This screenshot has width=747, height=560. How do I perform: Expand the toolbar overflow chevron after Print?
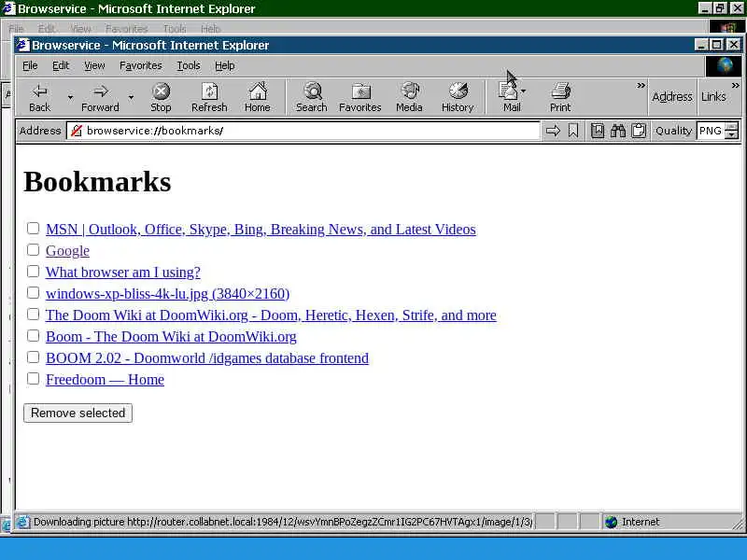click(x=641, y=86)
